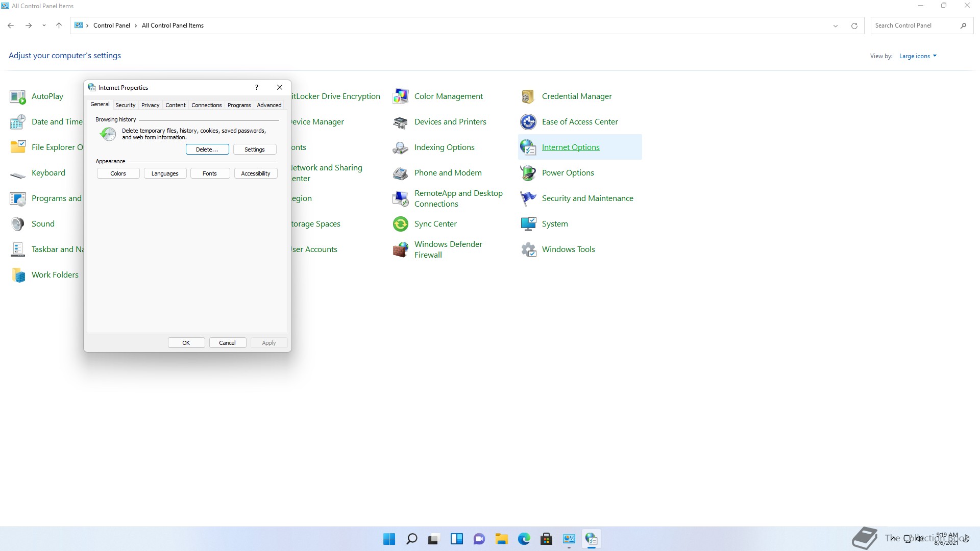980x551 pixels.
Task: Go back with the Back arrow
Action: (x=11, y=26)
